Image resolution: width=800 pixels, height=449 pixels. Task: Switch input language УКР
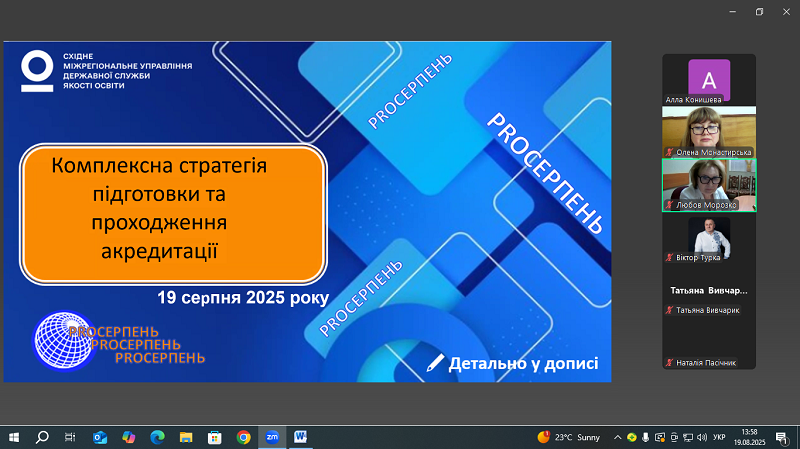coord(719,437)
